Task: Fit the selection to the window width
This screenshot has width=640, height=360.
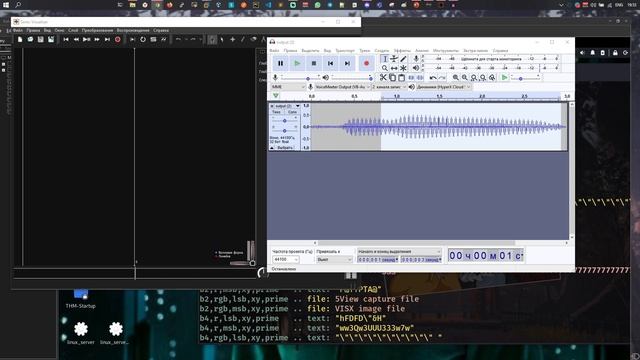Action: click(x=474, y=78)
